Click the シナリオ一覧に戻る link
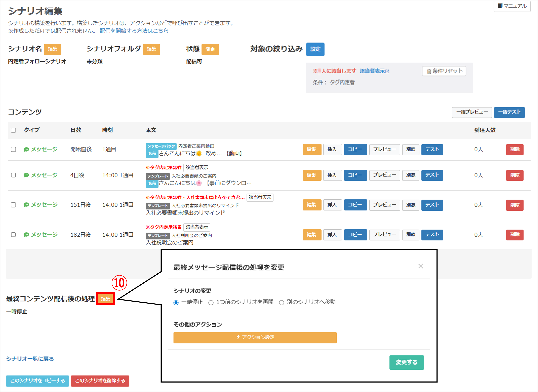Image resolution: width=538 pixels, height=392 pixels. point(30,359)
